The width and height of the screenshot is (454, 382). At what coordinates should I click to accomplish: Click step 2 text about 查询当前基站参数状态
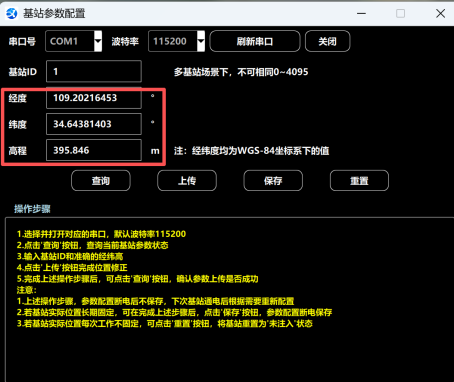click(x=92, y=245)
